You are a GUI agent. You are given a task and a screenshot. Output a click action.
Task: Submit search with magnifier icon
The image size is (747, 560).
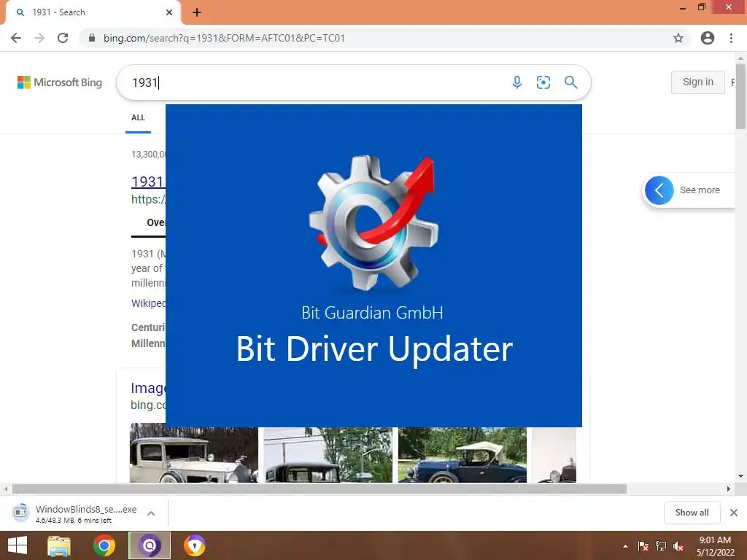[570, 82]
